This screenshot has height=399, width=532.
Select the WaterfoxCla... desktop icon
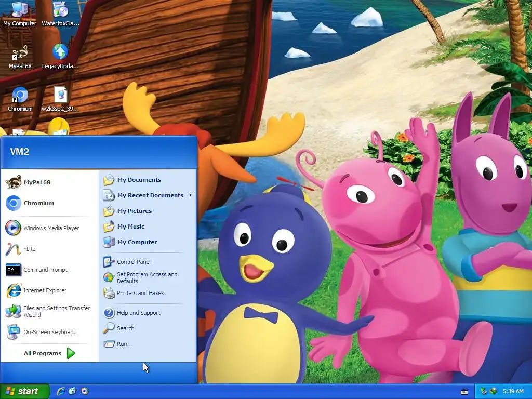60,14
